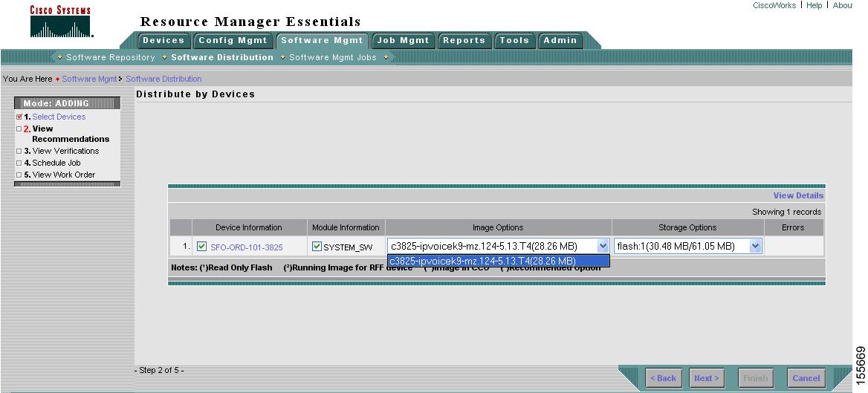The image size is (868, 393).
Task: Click the Finish button
Action: [x=756, y=378]
